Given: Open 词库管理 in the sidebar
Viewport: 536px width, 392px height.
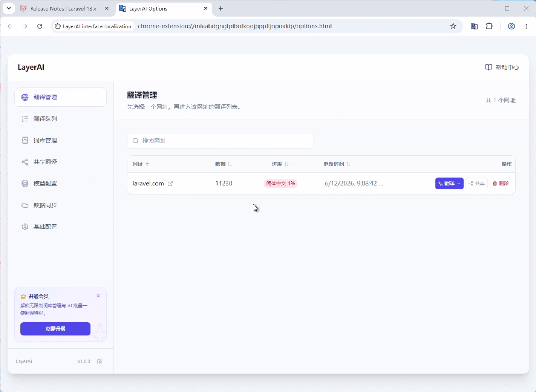Looking at the screenshot, I should (60, 140).
